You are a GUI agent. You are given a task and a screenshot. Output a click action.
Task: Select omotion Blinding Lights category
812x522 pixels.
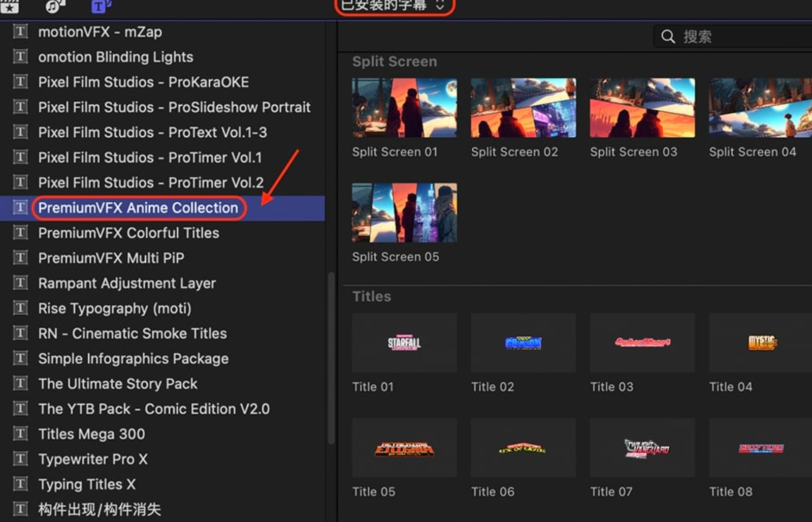116,57
